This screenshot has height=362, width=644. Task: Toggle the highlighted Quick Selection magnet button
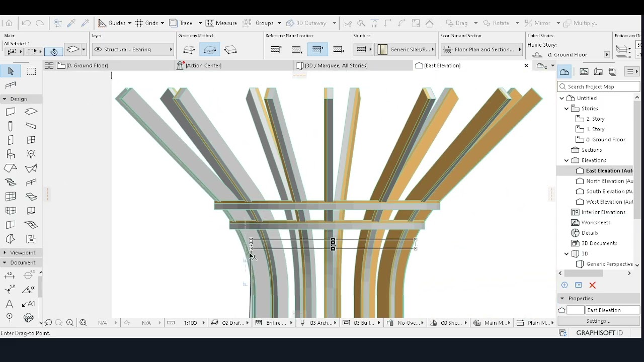[53, 51]
